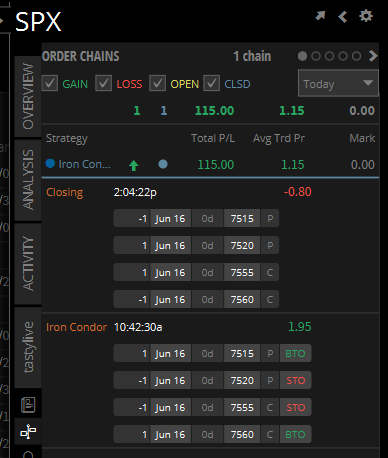Click BTO tag on the 7515 put leg
The width and height of the screenshot is (388, 458).
pos(295,353)
